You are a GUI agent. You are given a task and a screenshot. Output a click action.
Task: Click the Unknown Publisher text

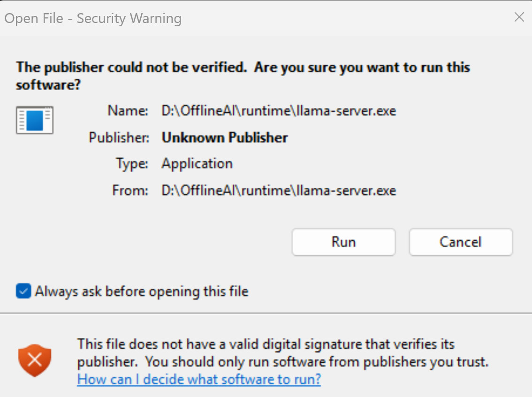tap(225, 137)
